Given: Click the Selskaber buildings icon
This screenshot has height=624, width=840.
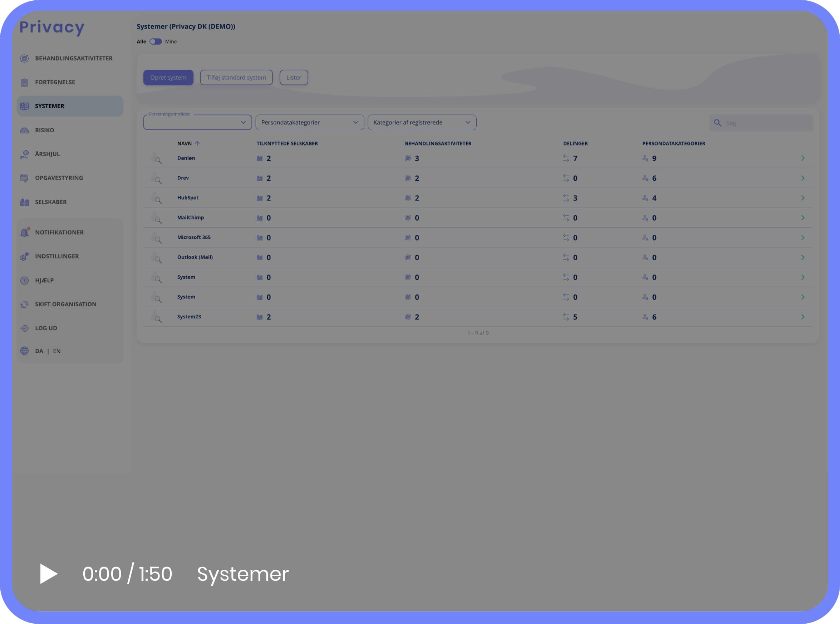Looking at the screenshot, I should click(x=25, y=202).
